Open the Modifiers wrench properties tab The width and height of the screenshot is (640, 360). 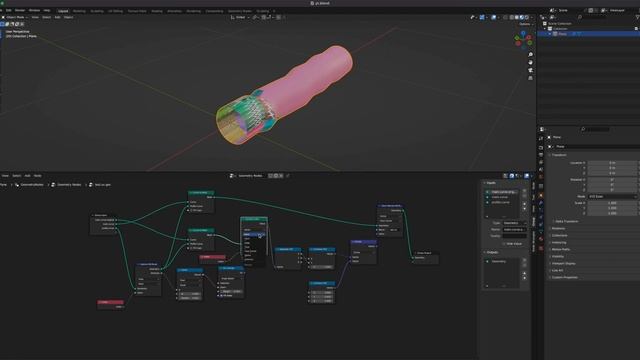541,203
